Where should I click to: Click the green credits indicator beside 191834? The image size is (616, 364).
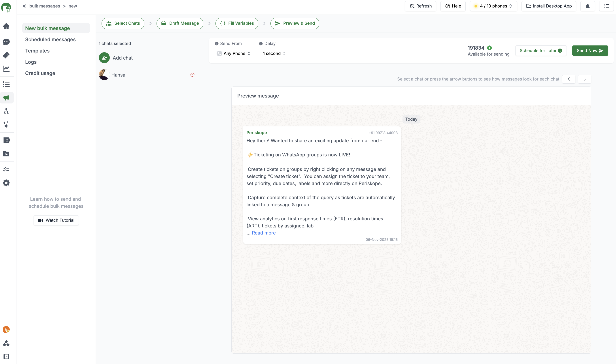pyautogui.click(x=489, y=48)
